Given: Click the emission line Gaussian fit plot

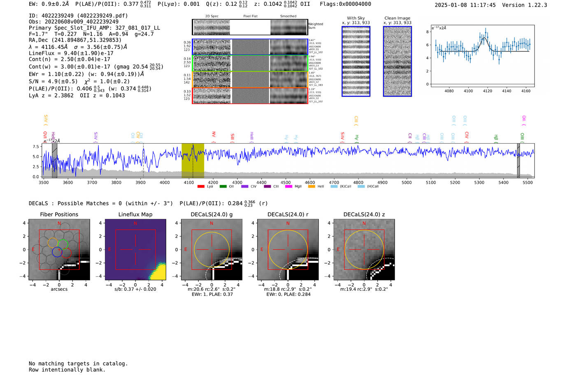Looking at the screenshot, I should (482, 56).
